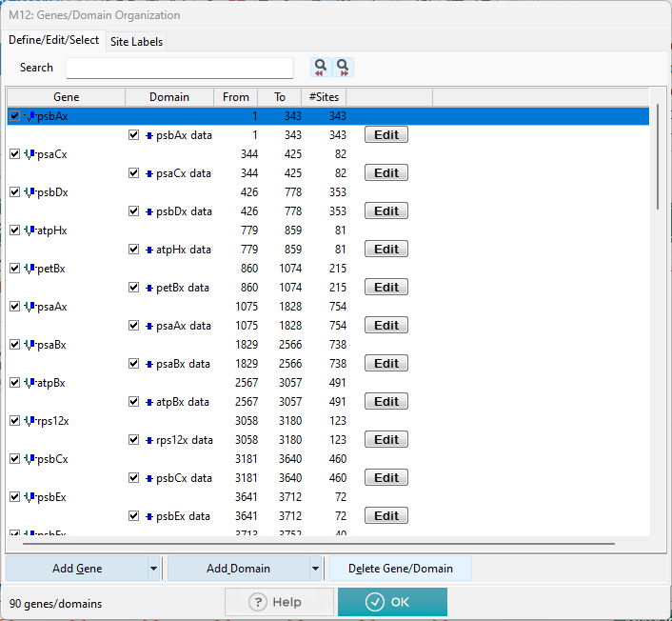Screen dimensions: 672x621
Task: Click the psaAx data domain icon
Action: (149, 326)
